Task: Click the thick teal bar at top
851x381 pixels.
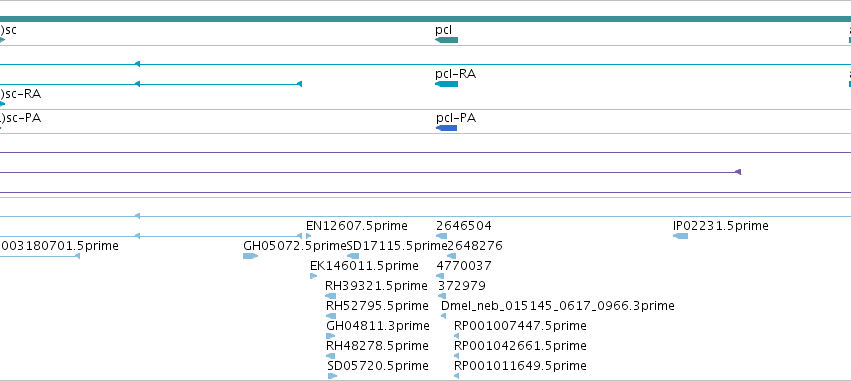Action: (426, 19)
